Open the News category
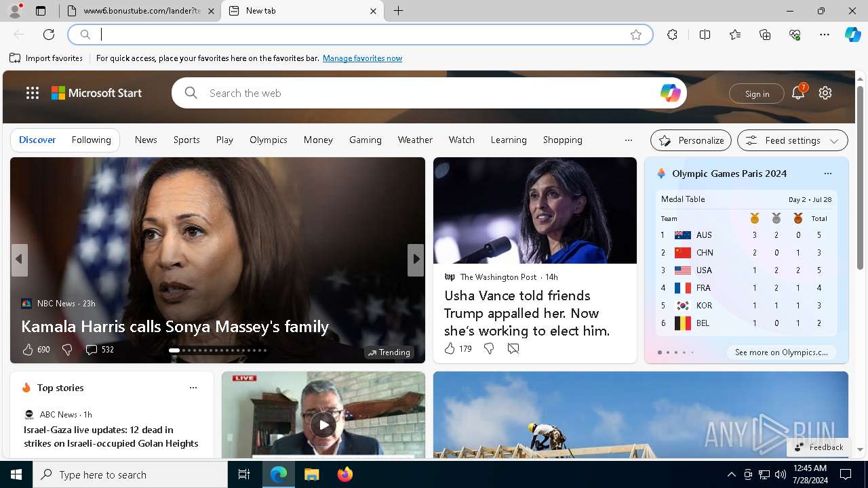868x488 pixels. 146,140
